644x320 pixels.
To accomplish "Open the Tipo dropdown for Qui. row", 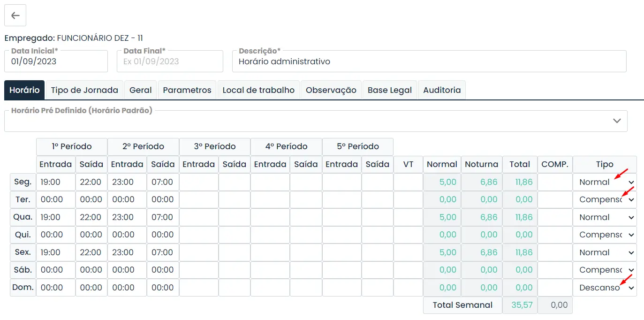I will [605, 235].
